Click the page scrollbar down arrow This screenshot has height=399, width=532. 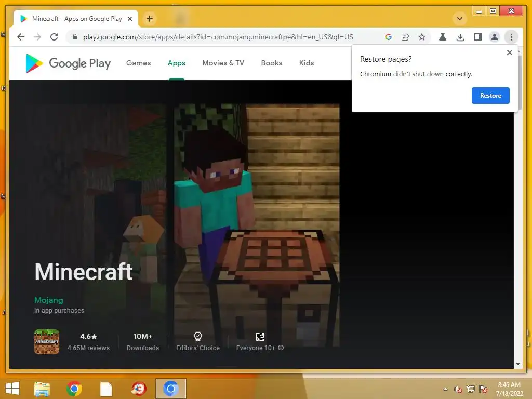518,364
